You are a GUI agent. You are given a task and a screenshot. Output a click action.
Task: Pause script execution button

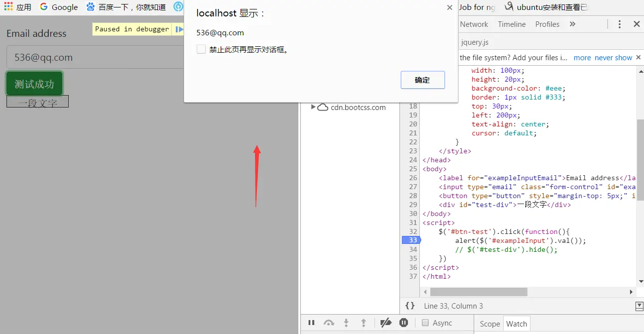[x=311, y=323]
